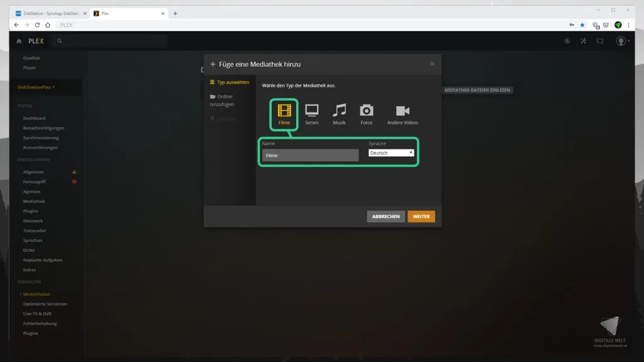Open the Plex search magnifier
The width and height of the screenshot is (644, 362).
click(60, 41)
